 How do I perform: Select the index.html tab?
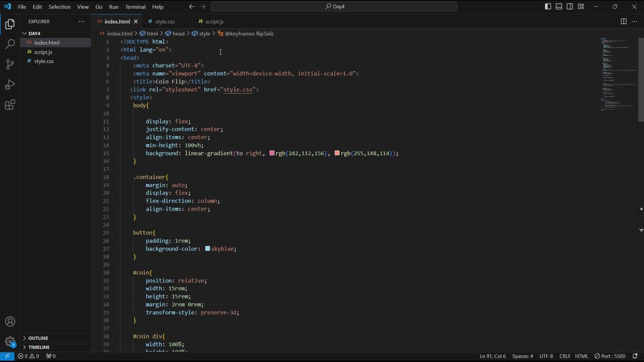click(x=117, y=22)
